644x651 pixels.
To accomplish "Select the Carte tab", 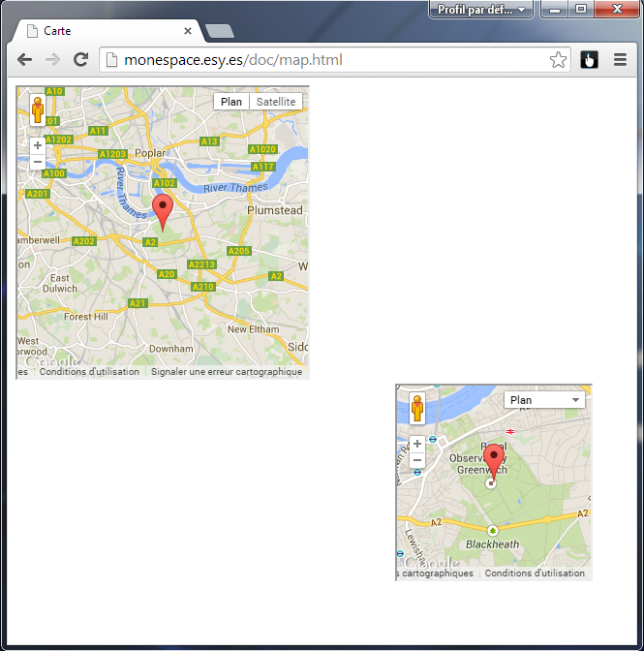I will click(x=107, y=31).
